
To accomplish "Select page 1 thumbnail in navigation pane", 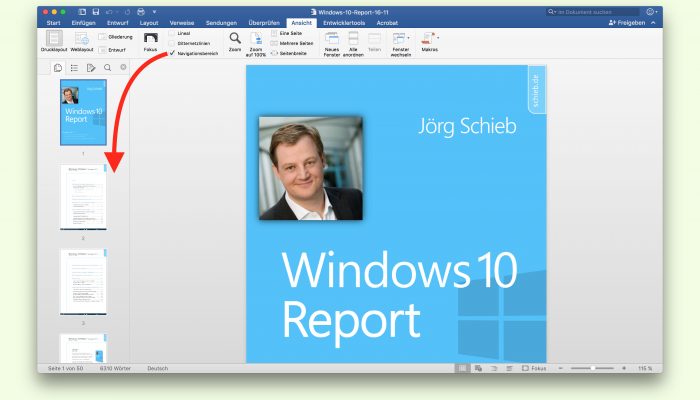I will point(83,112).
